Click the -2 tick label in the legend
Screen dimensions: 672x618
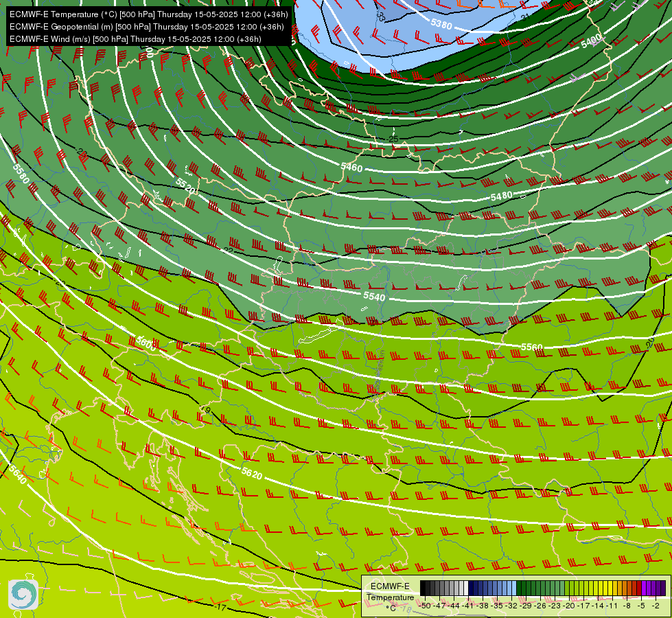(x=656, y=606)
